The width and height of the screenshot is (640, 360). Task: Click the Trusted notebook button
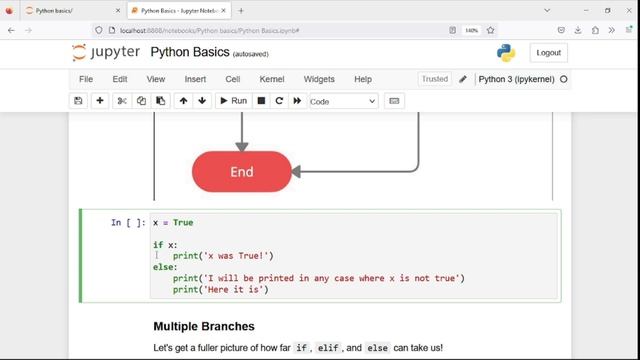point(435,79)
